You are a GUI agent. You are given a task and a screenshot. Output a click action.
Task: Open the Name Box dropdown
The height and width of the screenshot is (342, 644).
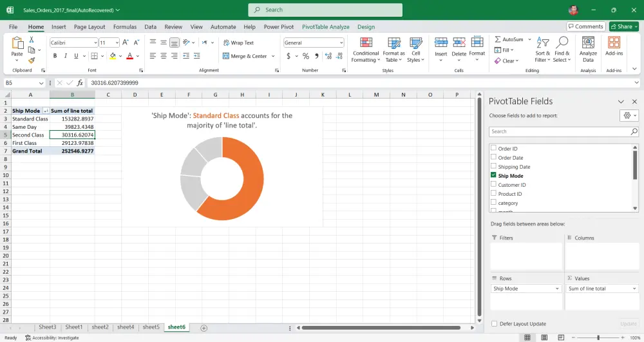point(41,83)
